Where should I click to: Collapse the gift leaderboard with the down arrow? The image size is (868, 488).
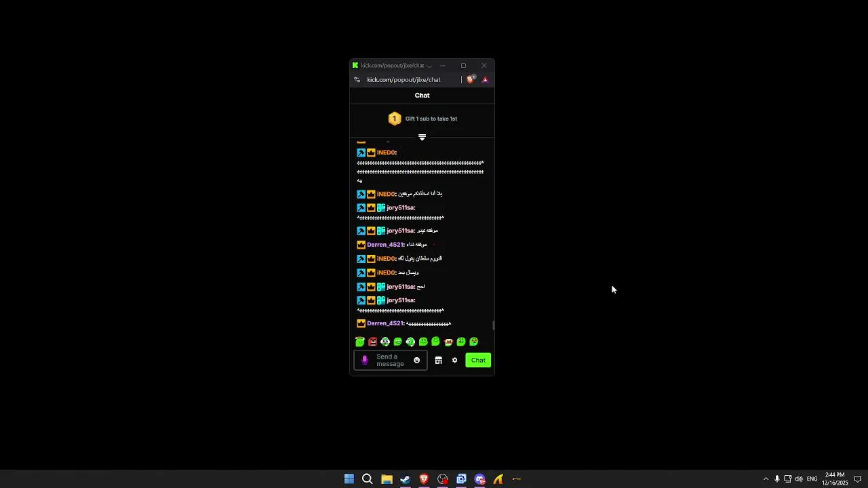422,138
